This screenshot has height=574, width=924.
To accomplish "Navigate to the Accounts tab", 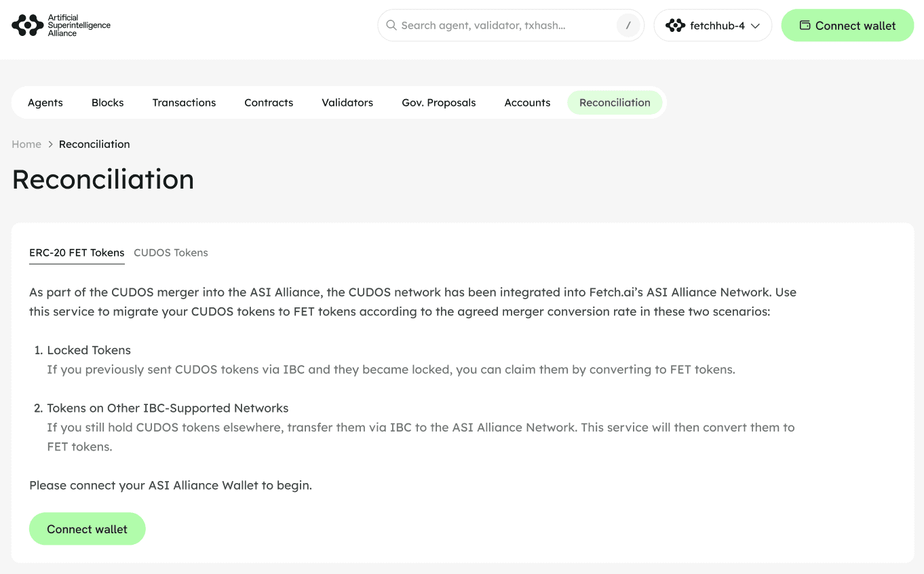I will 527,102.
